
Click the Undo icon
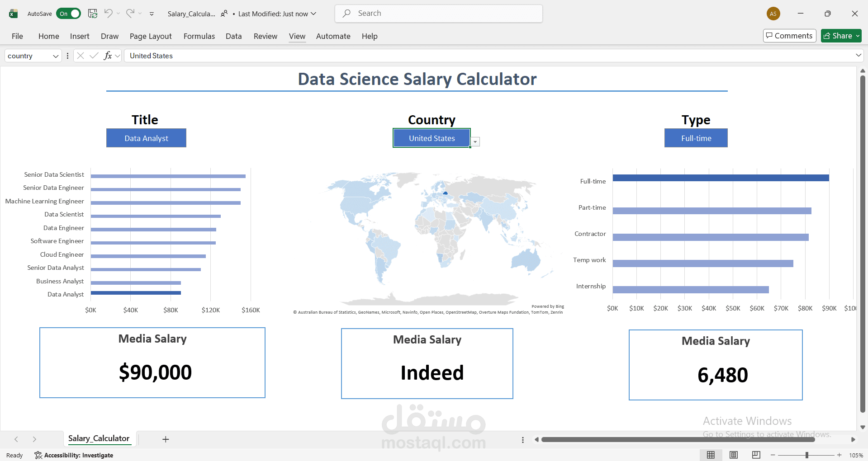click(108, 13)
